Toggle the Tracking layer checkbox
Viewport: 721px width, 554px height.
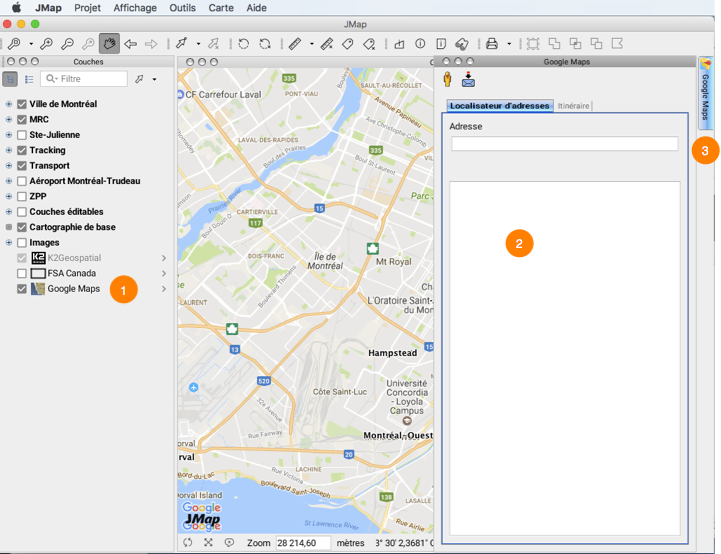pyautogui.click(x=22, y=150)
